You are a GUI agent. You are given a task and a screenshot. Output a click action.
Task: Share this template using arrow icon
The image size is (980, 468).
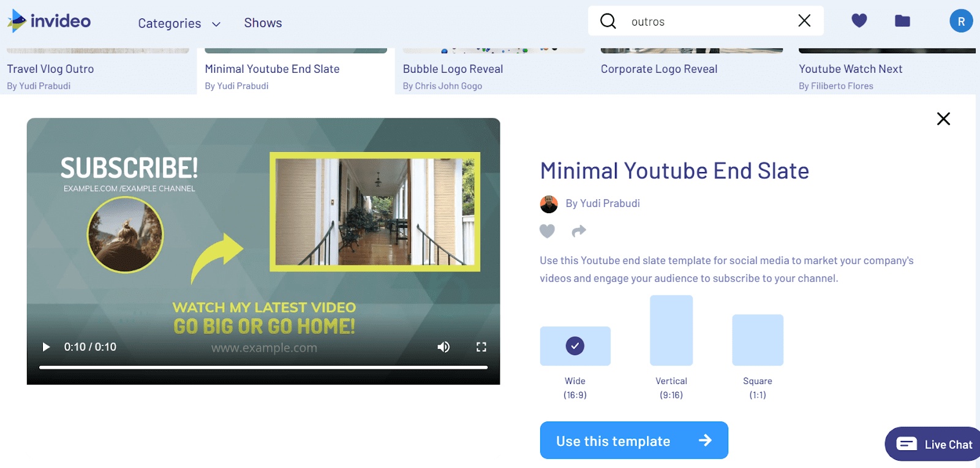coord(579,231)
